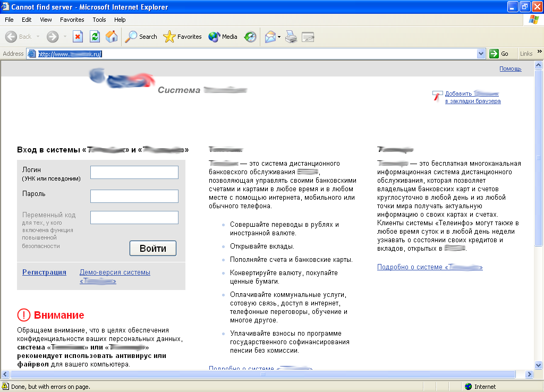
Task: Open the Help menu
Action: 120,20
